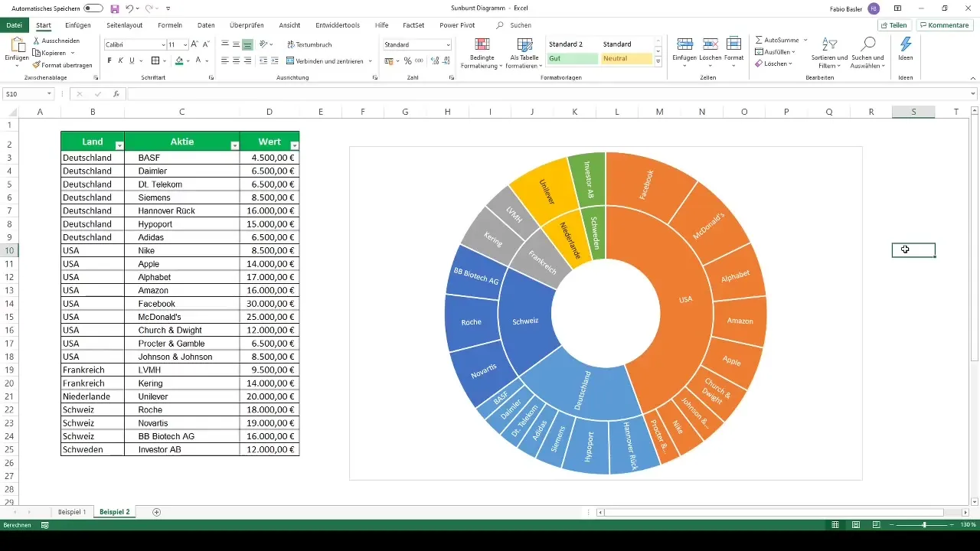Select the cell containing Hannover Rück
The image size is (980, 551).
[182, 210]
